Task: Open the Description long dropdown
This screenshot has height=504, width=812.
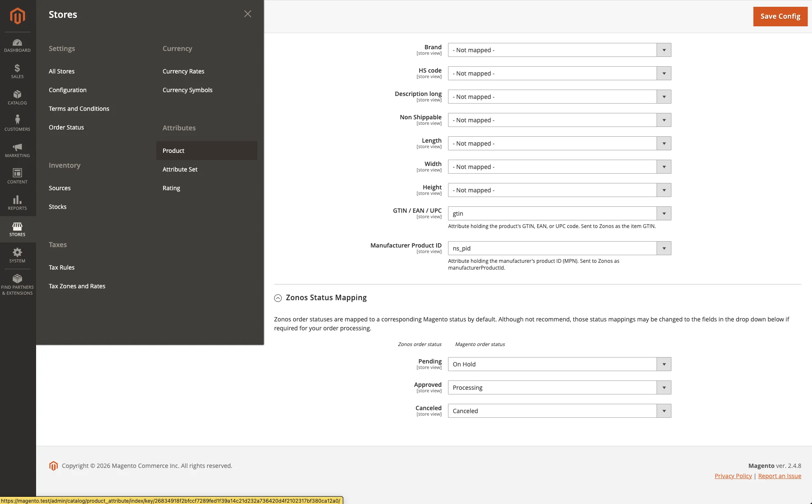Action: 559,97
